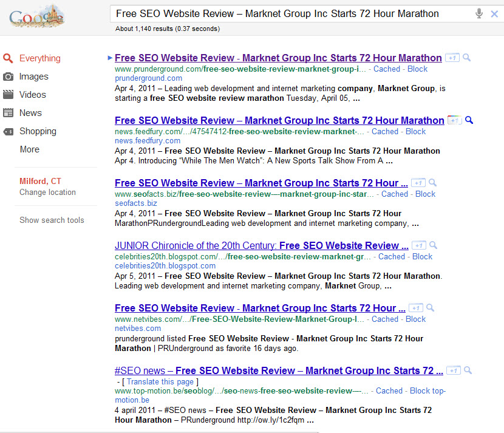Click the Google doodle logo
This screenshot has width=504, height=433.
pos(36,16)
